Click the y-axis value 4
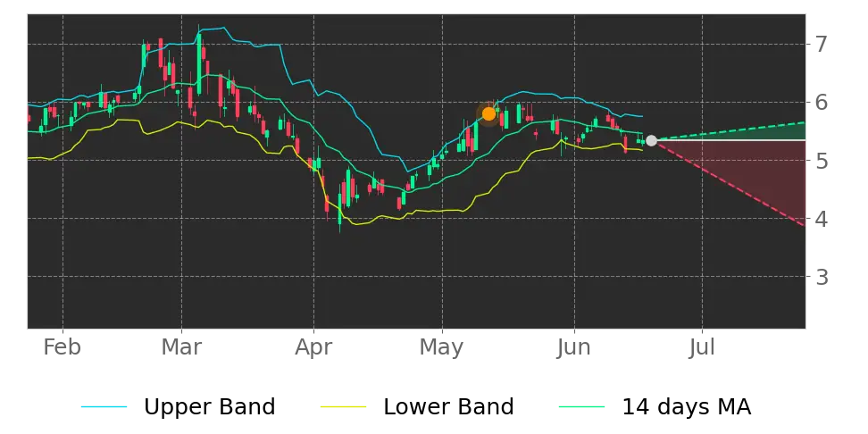This screenshot has width=868, height=434. coord(822,218)
